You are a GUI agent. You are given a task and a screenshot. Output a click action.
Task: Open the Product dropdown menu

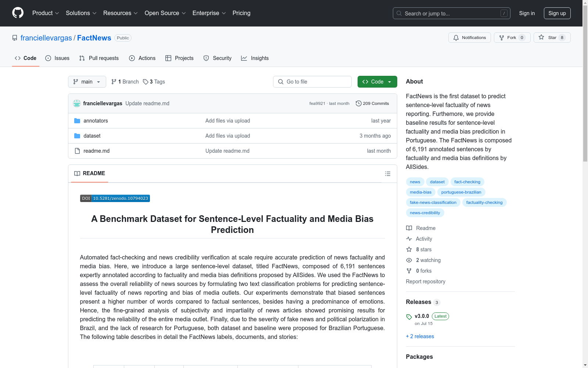[46, 13]
